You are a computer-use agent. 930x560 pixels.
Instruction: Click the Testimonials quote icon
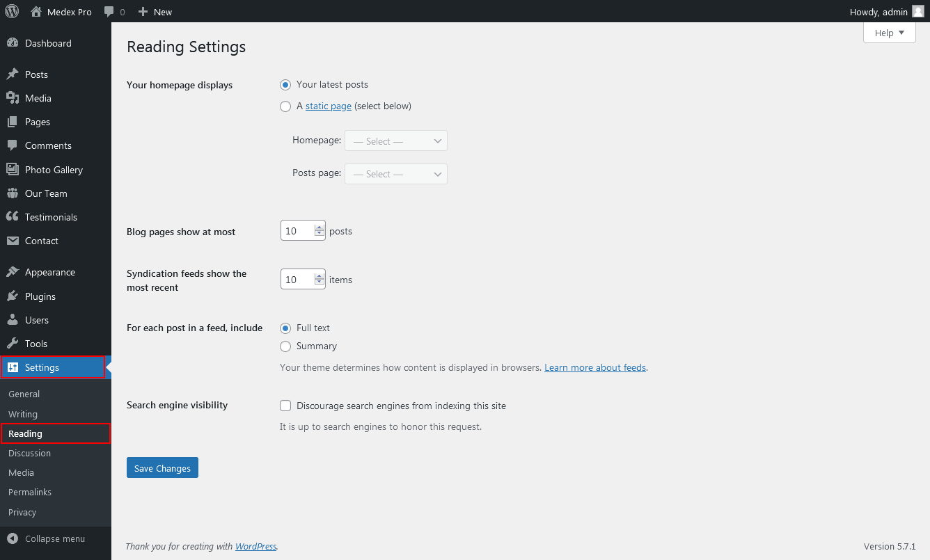(12, 217)
